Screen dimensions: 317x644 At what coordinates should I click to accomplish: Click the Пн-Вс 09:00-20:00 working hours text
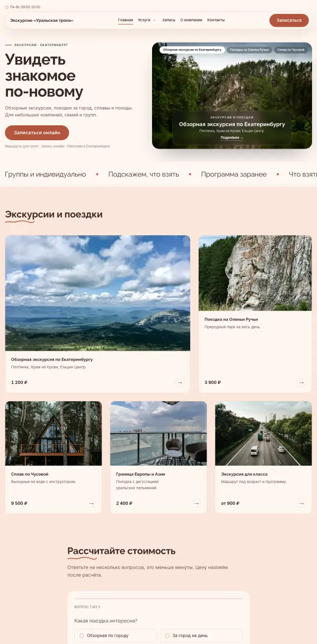[x=25, y=7]
